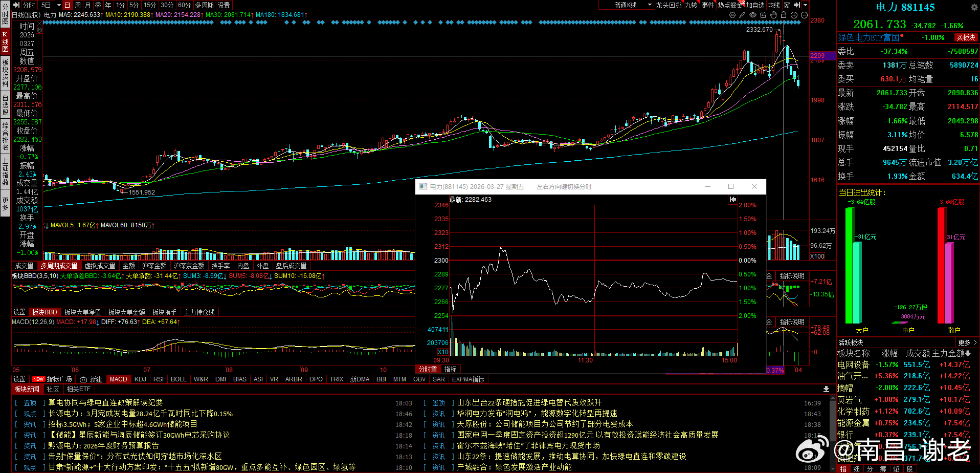Open the quote panel settings gear

coord(974,7)
